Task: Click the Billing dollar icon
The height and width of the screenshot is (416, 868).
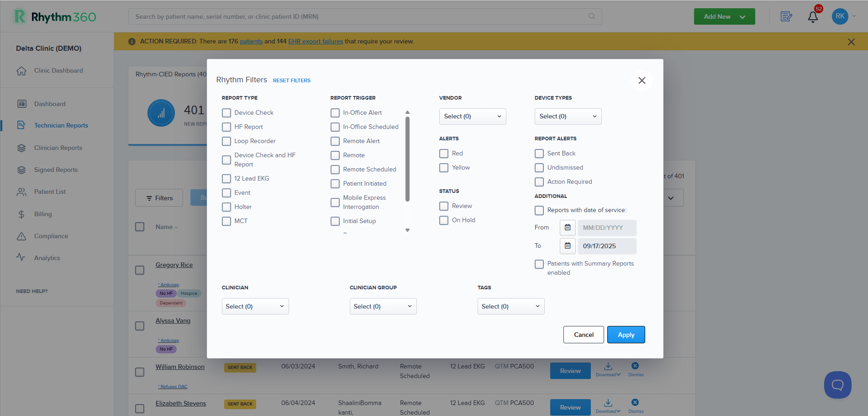Action: coord(21,214)
